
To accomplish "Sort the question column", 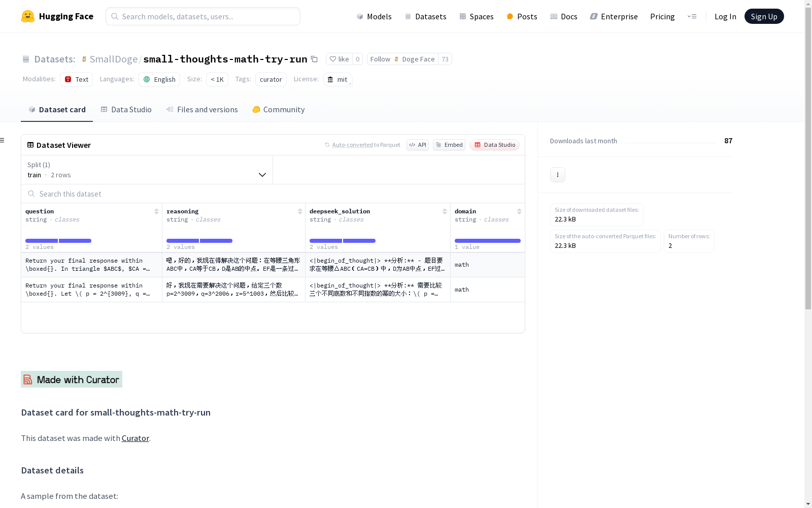I will click(156, 211).
